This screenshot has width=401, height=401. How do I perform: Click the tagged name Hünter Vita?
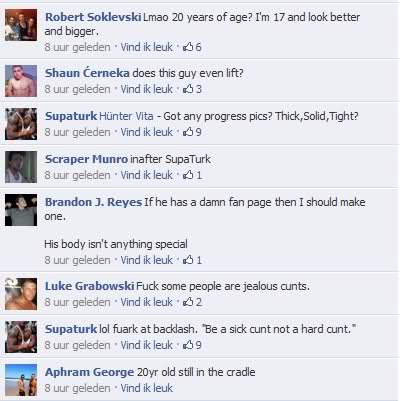pyautogui.click(x=126, y=116)
